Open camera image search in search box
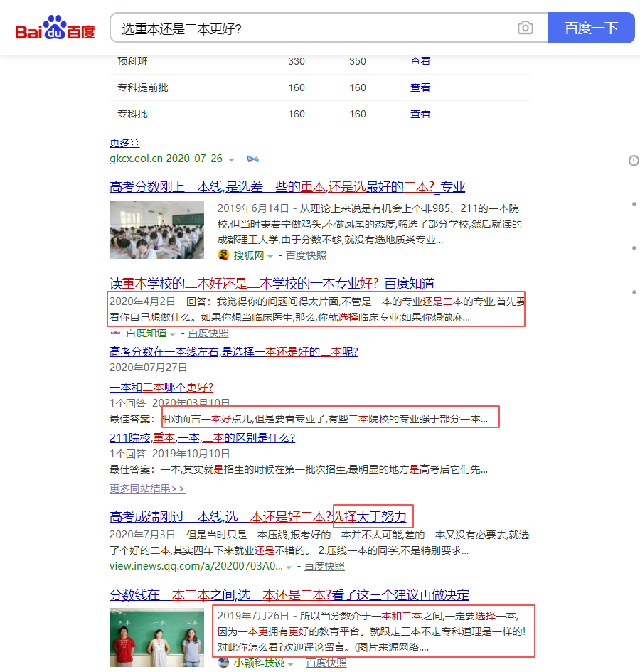Image resolution: width=640 pixels, height=672 pixels. (x=525, y=28)
